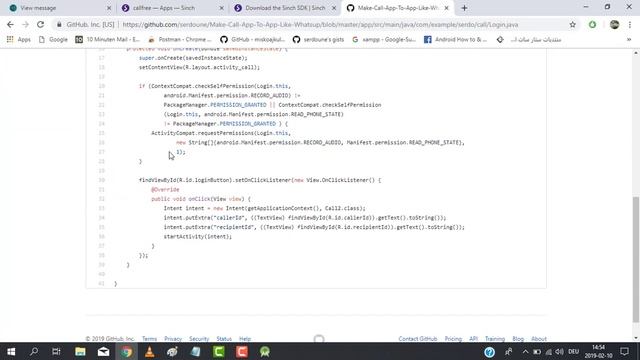
Task: Switch to Chrome in the taskbar
Action: tap(127, 351)
